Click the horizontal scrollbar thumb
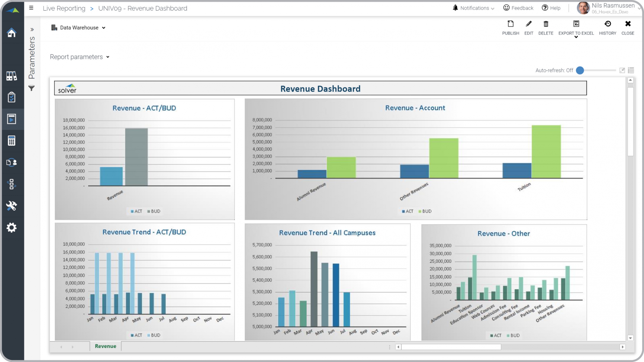 [x=451, y=347]
